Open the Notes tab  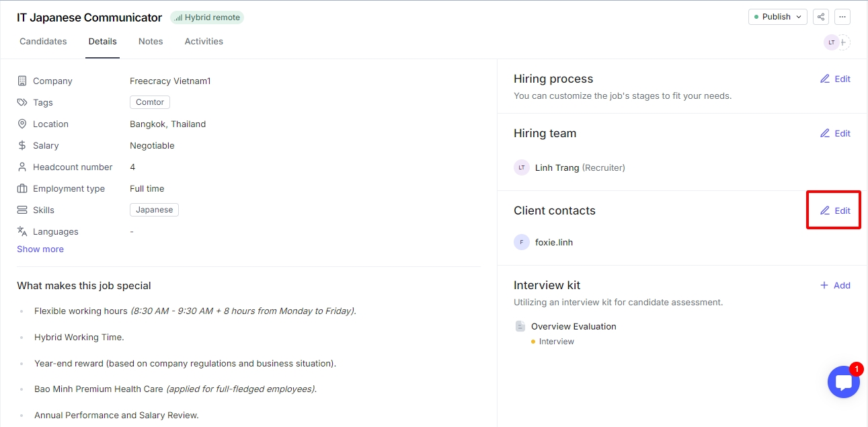coord(151,41)
